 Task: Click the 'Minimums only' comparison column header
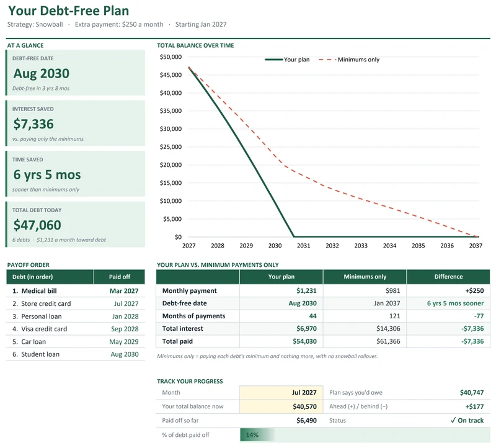click(365, 277)
